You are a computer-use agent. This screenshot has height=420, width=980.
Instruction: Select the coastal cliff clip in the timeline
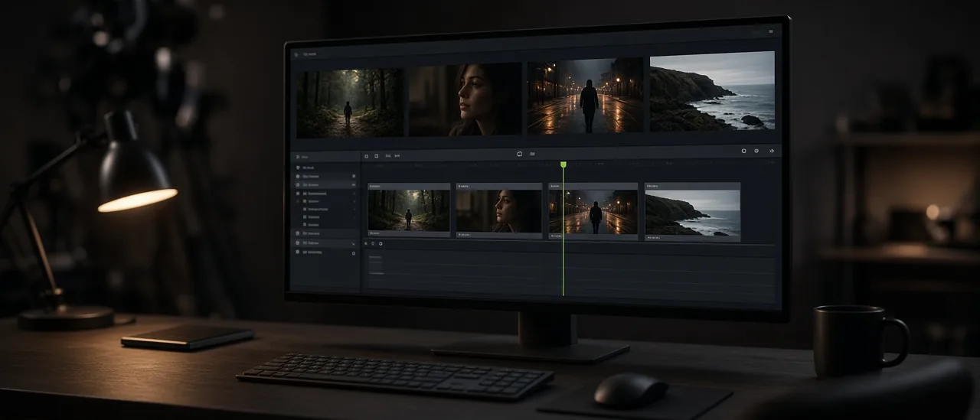click(692, 212)
